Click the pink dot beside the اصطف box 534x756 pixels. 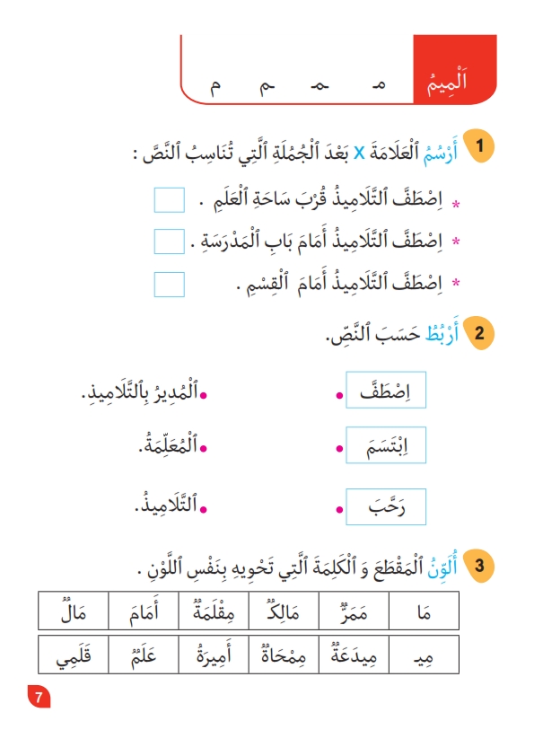point(339,395)
